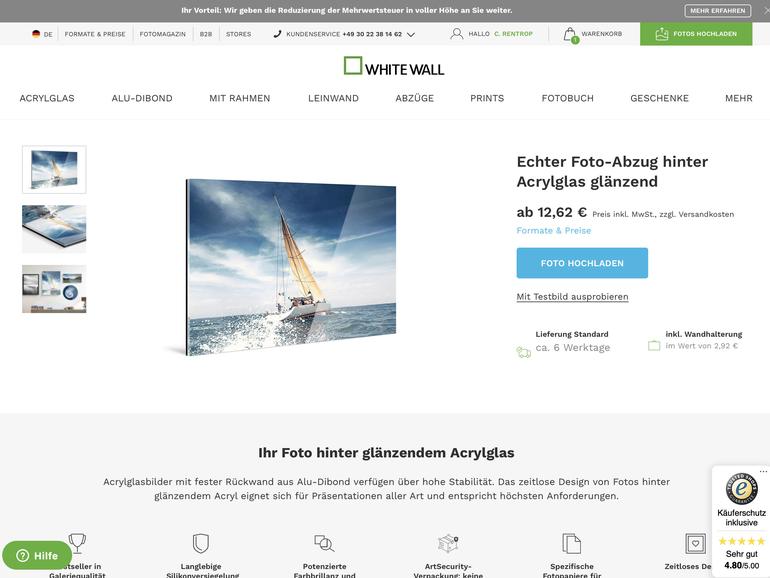Click MEHR ERFAHREN in the banner
Image resolution: width=770 pixels, height=578 pixels.
click(717, 10)
